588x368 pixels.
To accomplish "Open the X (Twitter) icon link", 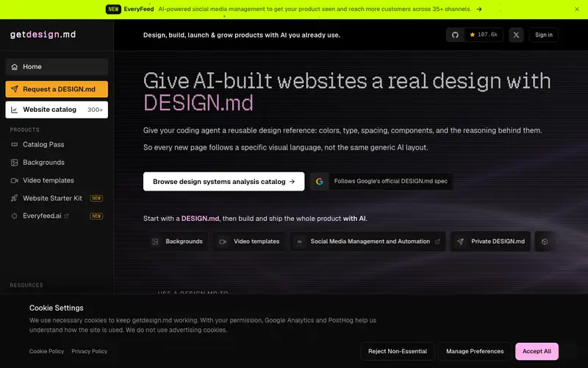I will click(x=516, y=35).
